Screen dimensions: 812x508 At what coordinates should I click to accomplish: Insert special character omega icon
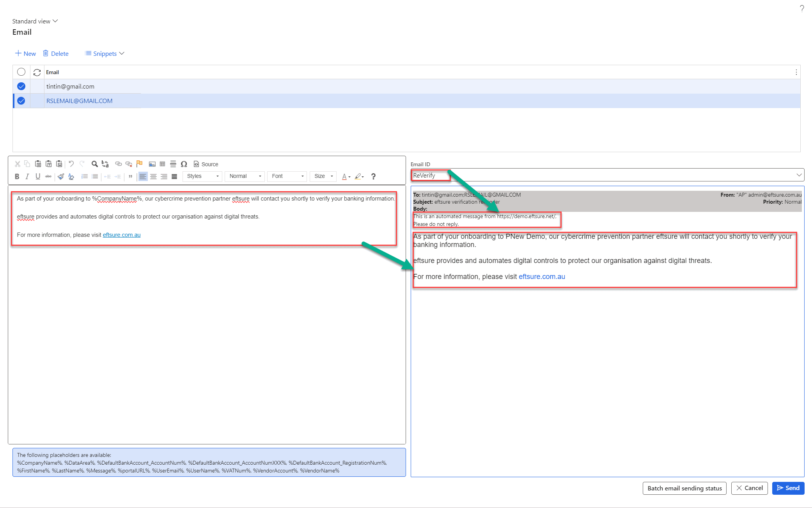tap(184, 164)
